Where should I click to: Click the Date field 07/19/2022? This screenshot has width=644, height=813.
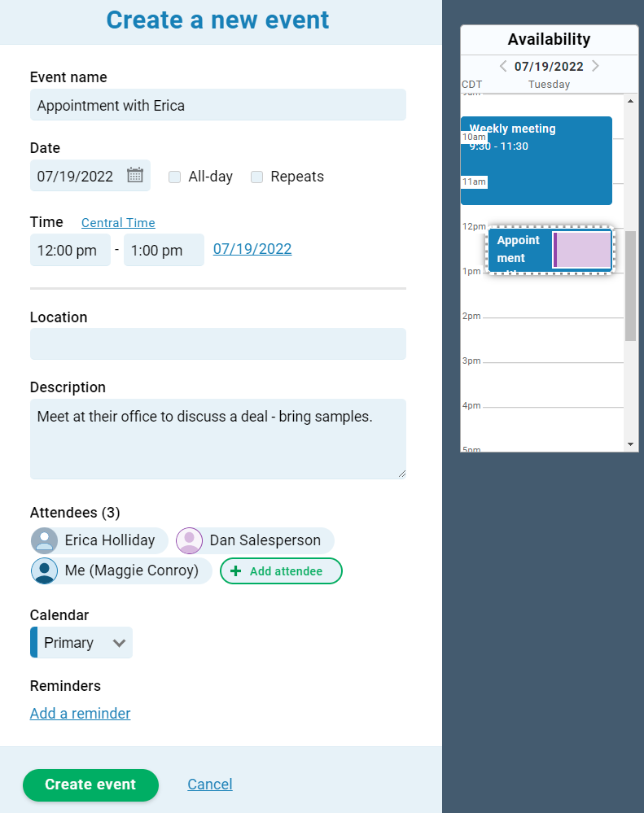pyautogui.click(x=90, y=175)
